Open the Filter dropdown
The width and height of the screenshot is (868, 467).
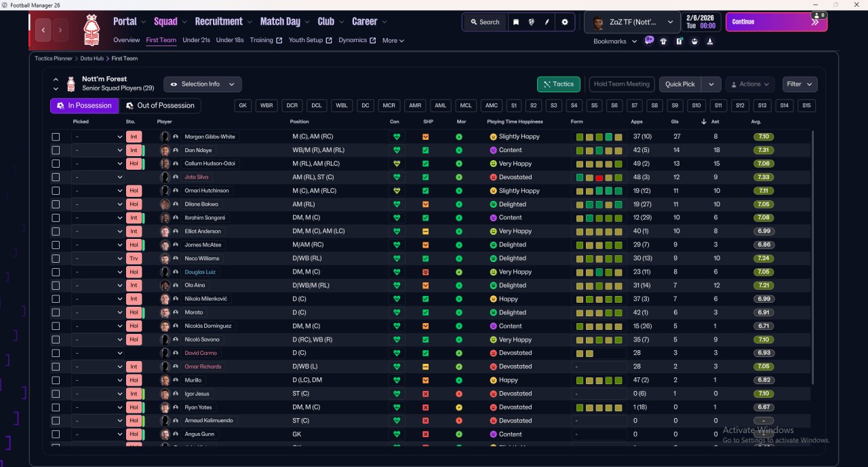point(800,84)
